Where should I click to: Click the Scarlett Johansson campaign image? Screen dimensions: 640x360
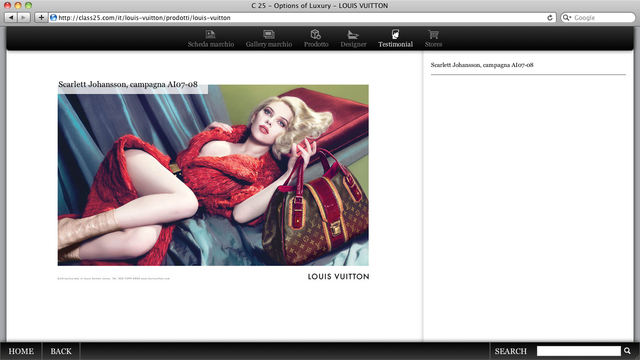pos(213,175)
